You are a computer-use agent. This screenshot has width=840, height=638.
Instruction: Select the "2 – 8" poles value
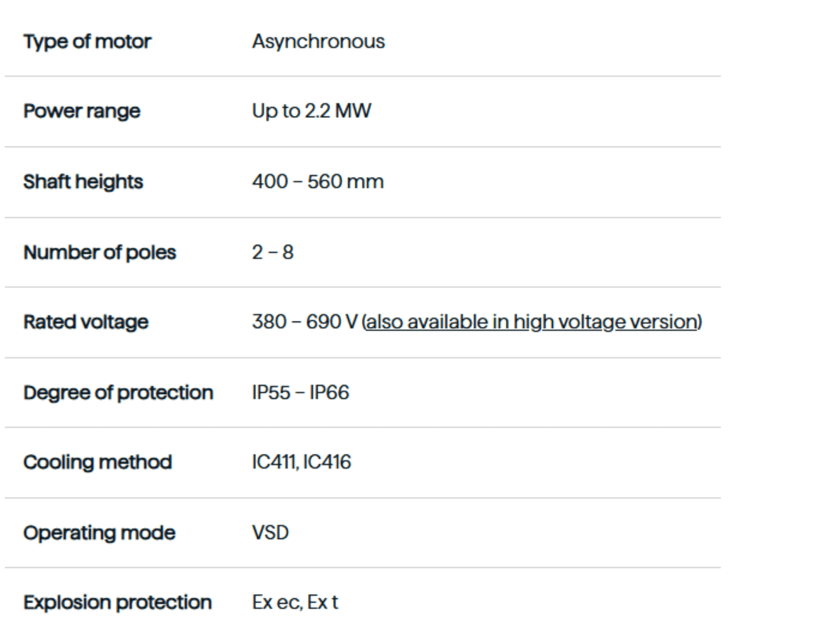click(273, 252)
